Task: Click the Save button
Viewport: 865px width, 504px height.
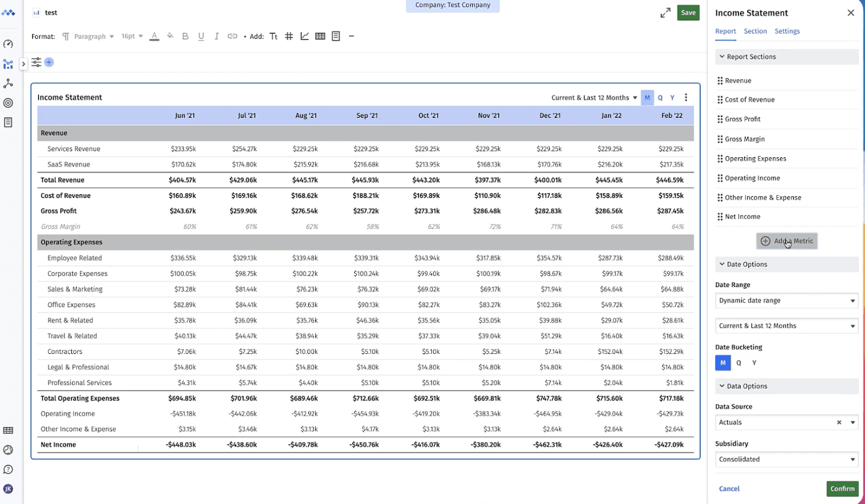Action: click(x=688, y=12)
